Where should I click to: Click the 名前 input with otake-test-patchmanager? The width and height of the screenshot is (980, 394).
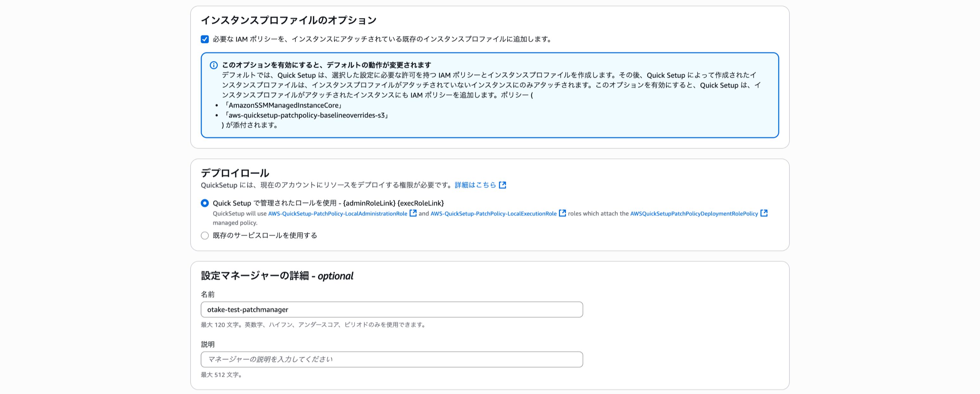392,310
